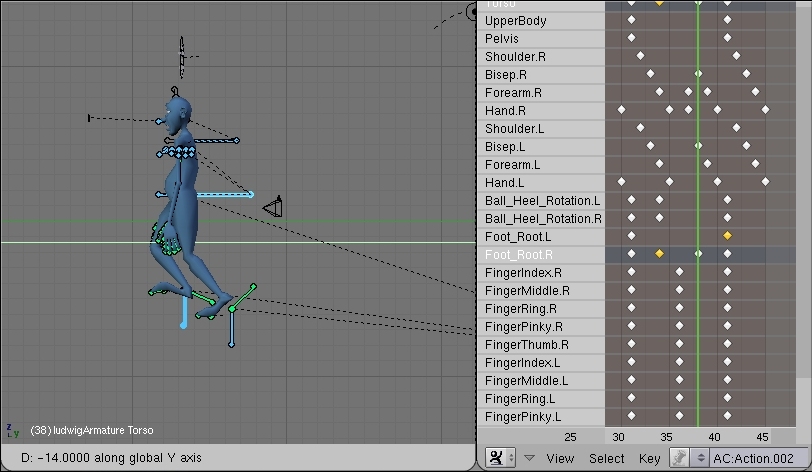Select the FingerMiddle.R channel

[541, 291]
